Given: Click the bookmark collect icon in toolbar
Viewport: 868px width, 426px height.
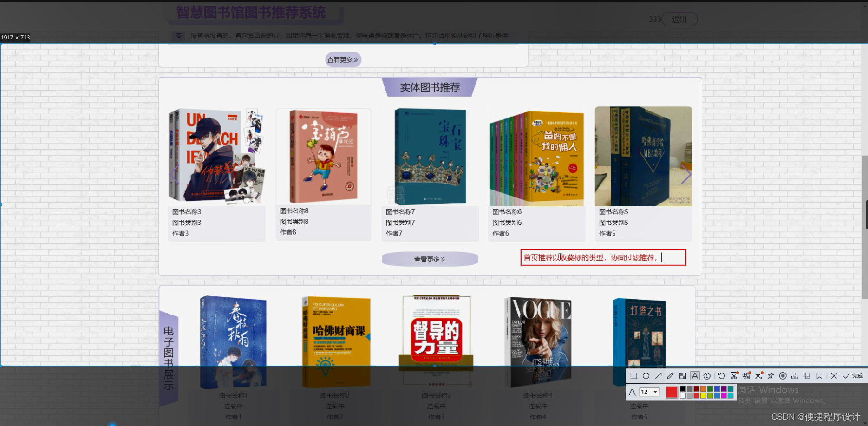Looking at the screenshot, I should pyautogui.click(x=820, y=376).
